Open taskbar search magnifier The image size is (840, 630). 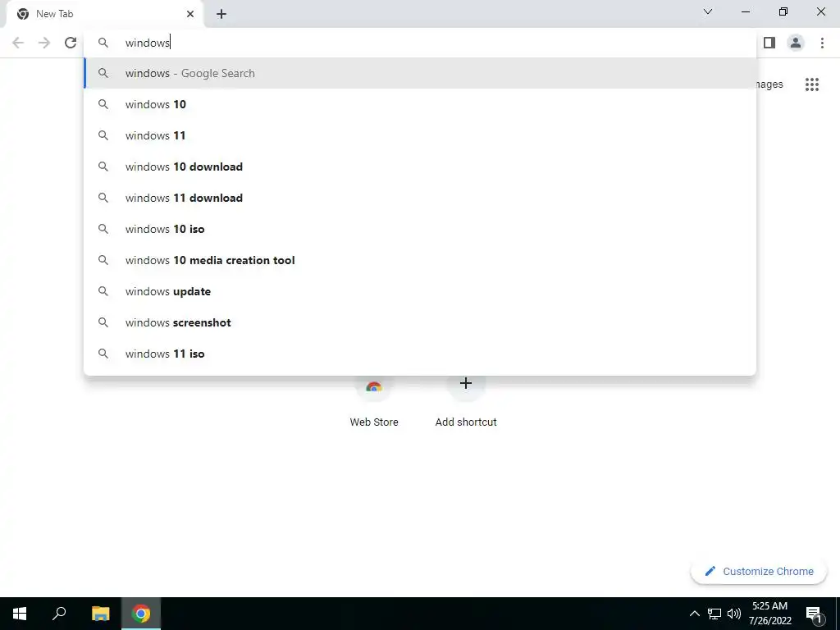pos(59,614)
